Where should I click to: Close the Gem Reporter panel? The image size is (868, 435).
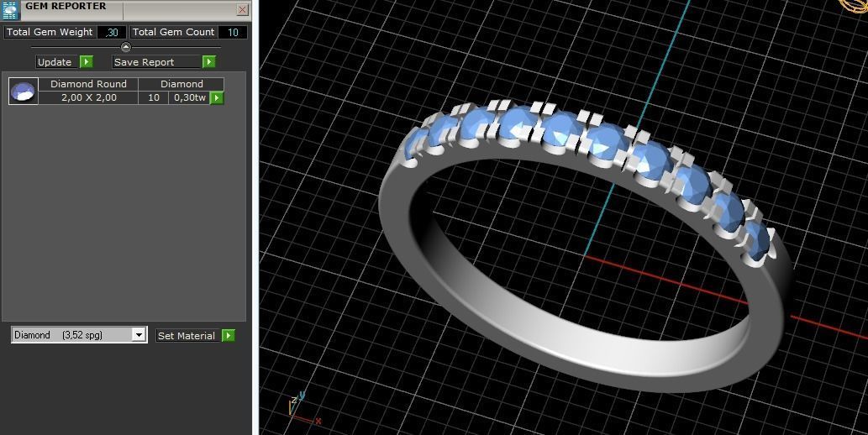[x=243, y=9]
